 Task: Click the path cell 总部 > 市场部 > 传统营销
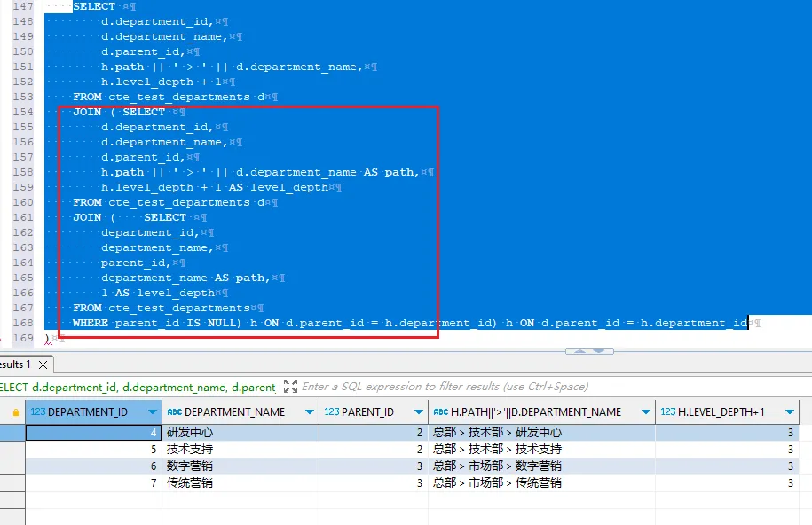(x=541, y=482)
